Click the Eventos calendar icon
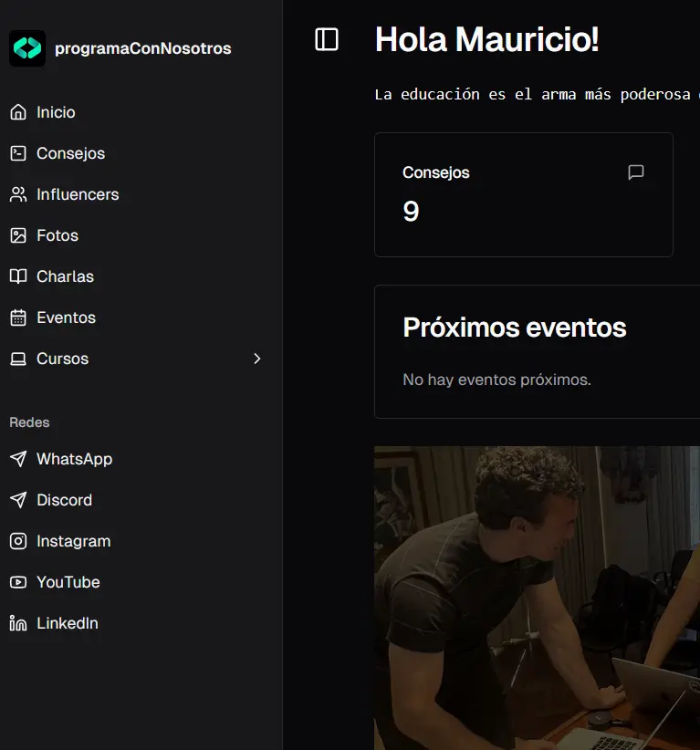The height and width of the screenshot is (750, 700). pyautogui.click(x=18, y=318)
